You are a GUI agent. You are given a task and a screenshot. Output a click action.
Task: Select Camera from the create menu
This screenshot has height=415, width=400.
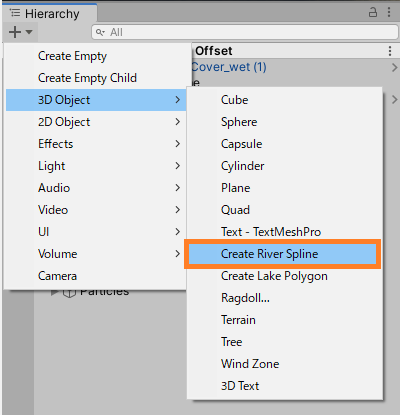(x=96, y=276)
